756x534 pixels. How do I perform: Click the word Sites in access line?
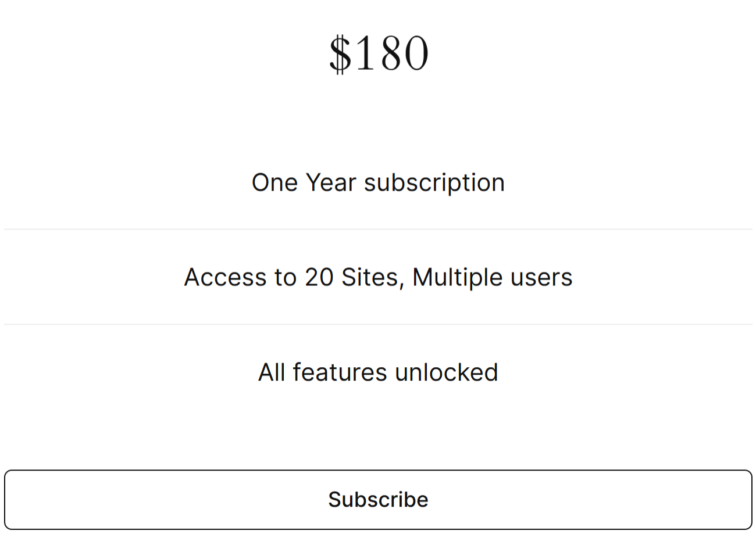(373, 277)
